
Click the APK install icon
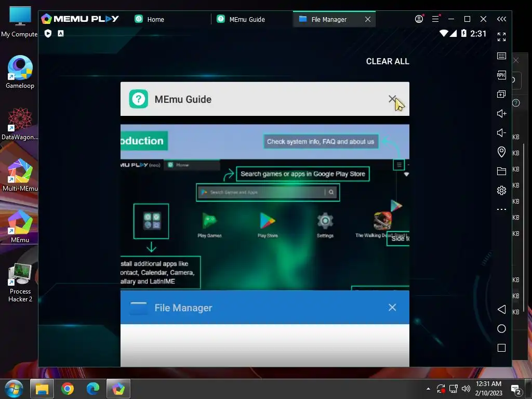click(x=501, y=75)
